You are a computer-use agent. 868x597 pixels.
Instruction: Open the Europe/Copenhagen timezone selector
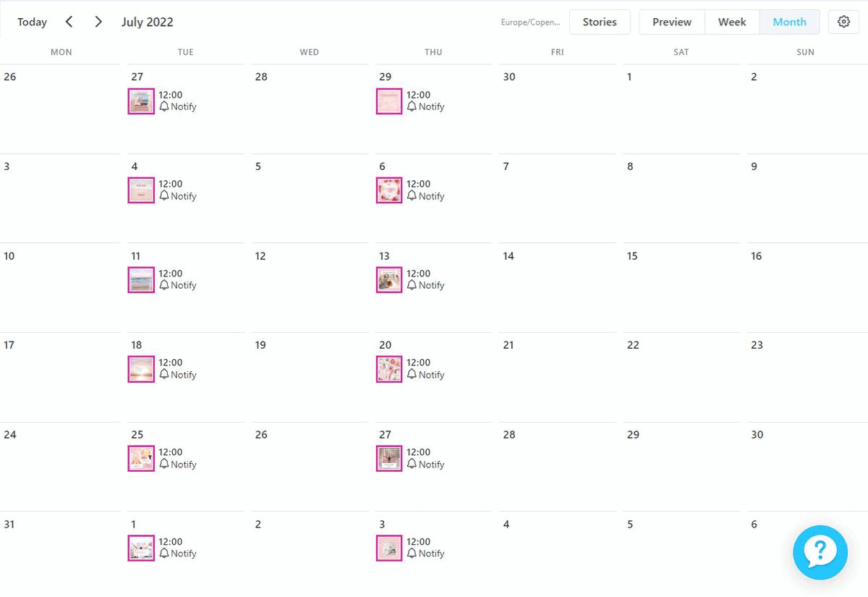pos(530,22)
